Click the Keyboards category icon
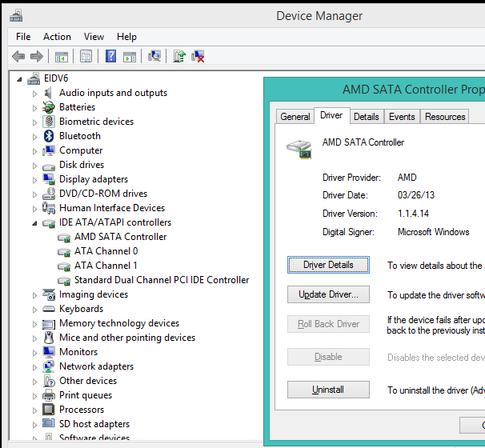 pos(49,309)
